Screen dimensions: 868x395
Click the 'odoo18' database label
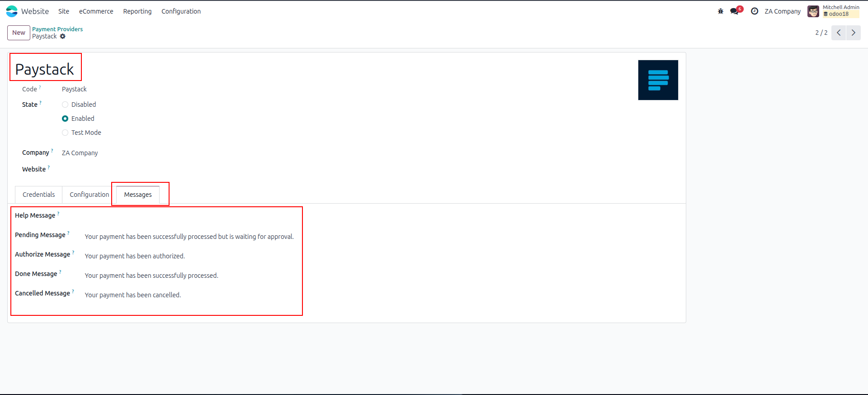coord(839,14)
